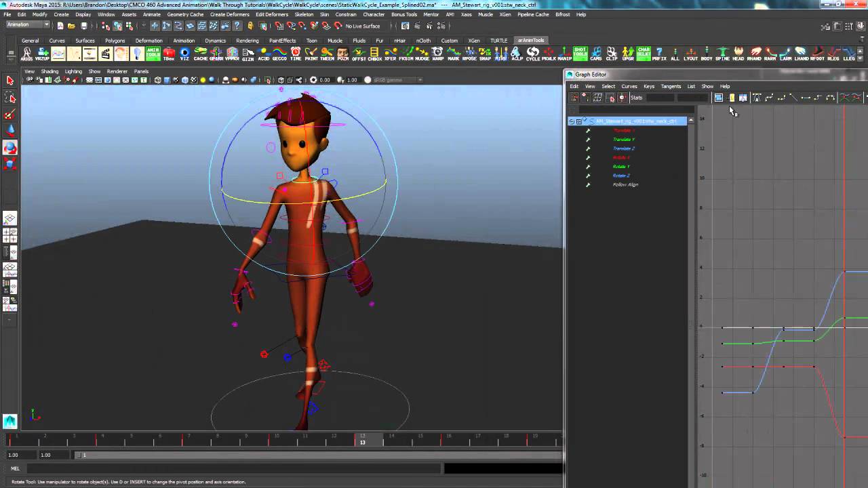Select the Translate Z curve channel
Viewport: 868px width, 488px height.
[624, 148]
